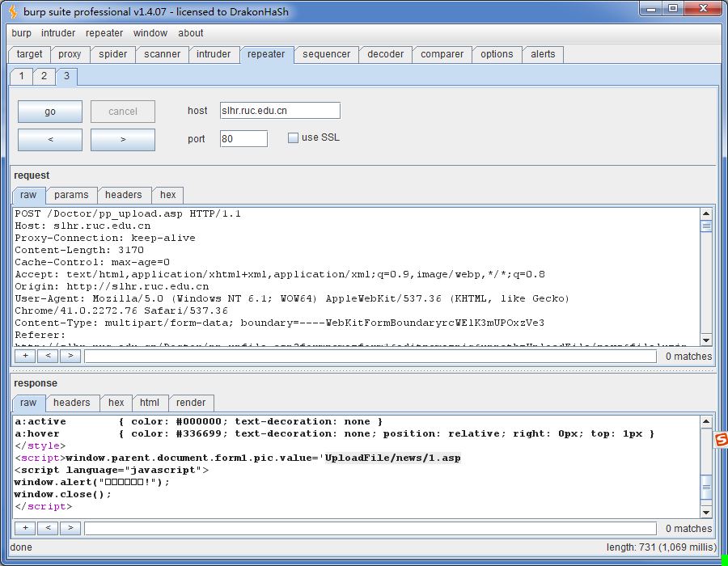Select the response raw tab
Viewport: 728px width, 566px height.
click(28, 403)
